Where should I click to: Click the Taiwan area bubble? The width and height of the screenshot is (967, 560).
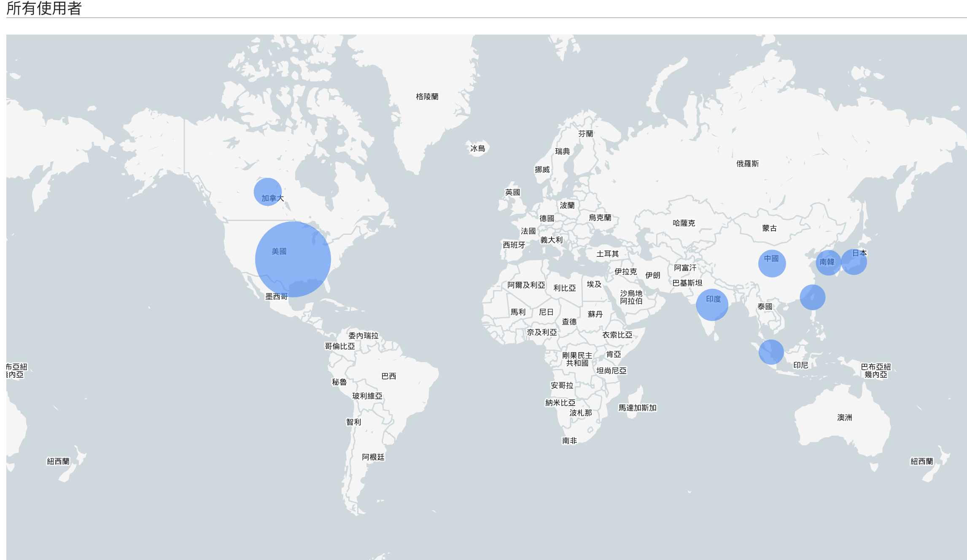[812, 297]
